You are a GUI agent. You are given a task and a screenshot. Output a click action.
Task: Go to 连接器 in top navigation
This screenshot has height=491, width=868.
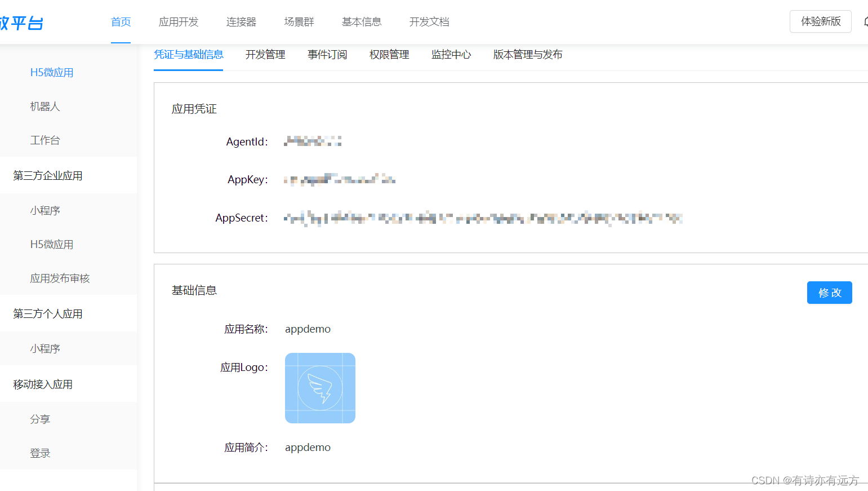tap(241, 22)
